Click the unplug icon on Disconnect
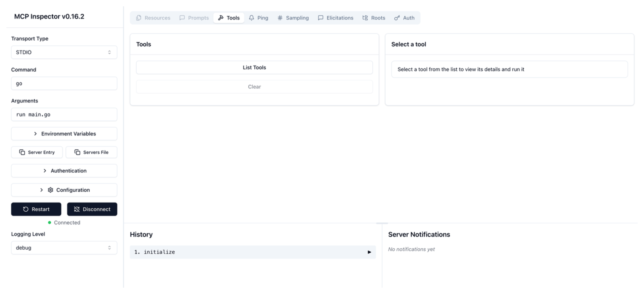Viewport: 644px width, 294px height. click(x=77, y=209)
